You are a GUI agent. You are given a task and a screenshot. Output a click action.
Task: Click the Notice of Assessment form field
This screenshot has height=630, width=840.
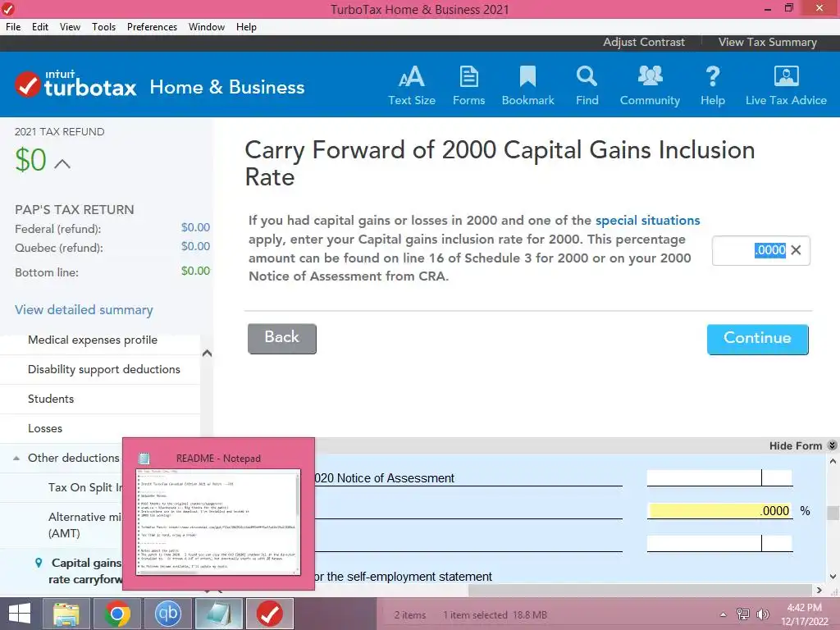(x=719, y=478)
